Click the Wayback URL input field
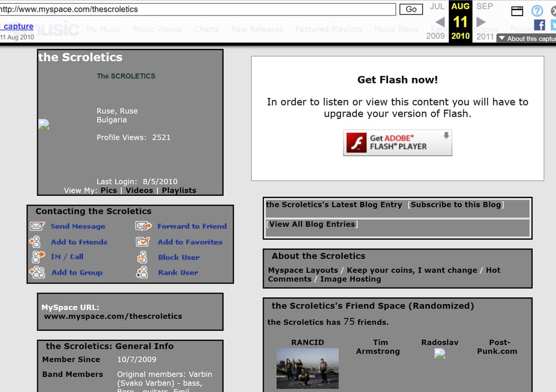Screen dimensions: 556x392 coord(197,9)
